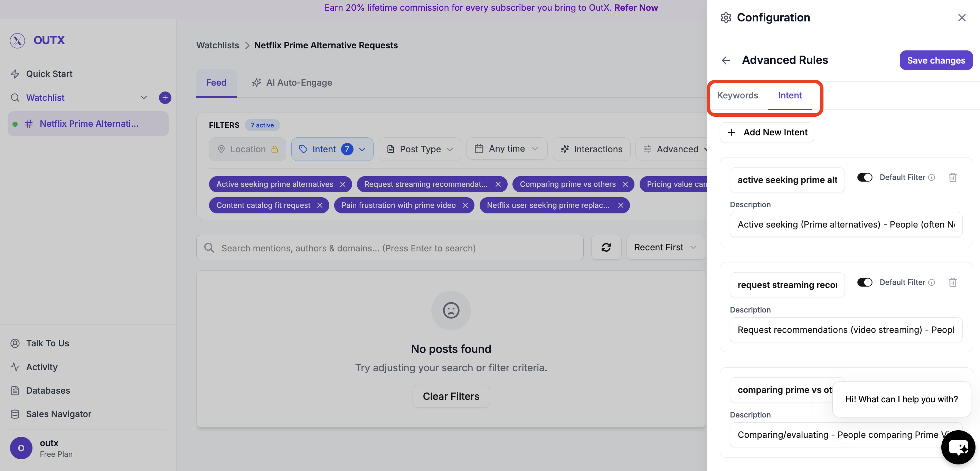Click the back arrow beside Advanced Rules

tap(726, 60)
